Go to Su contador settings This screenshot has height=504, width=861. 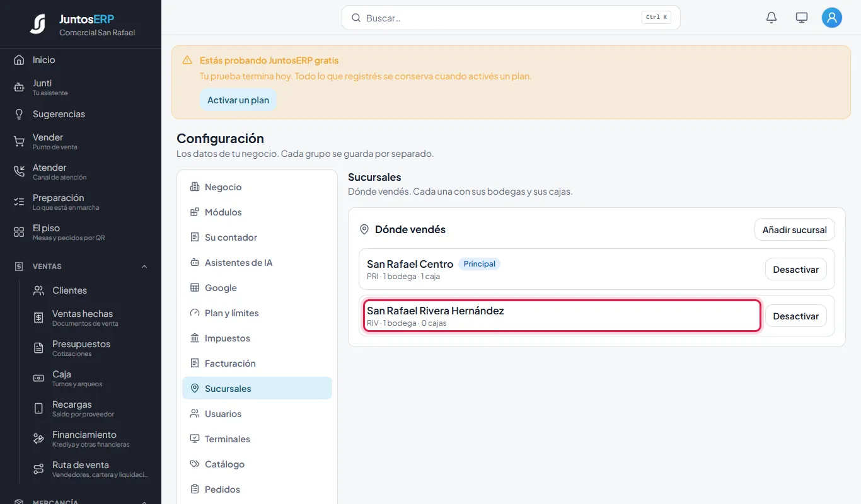257,238
